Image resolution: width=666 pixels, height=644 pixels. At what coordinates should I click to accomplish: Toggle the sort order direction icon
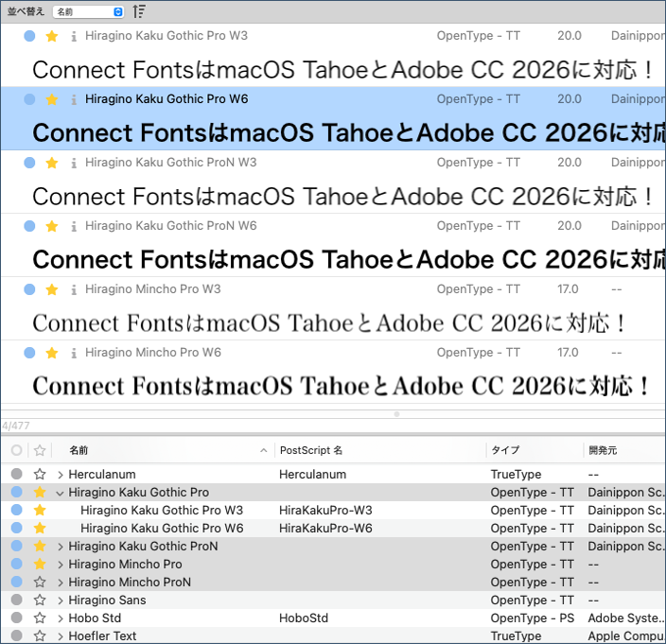pos(139,11)
